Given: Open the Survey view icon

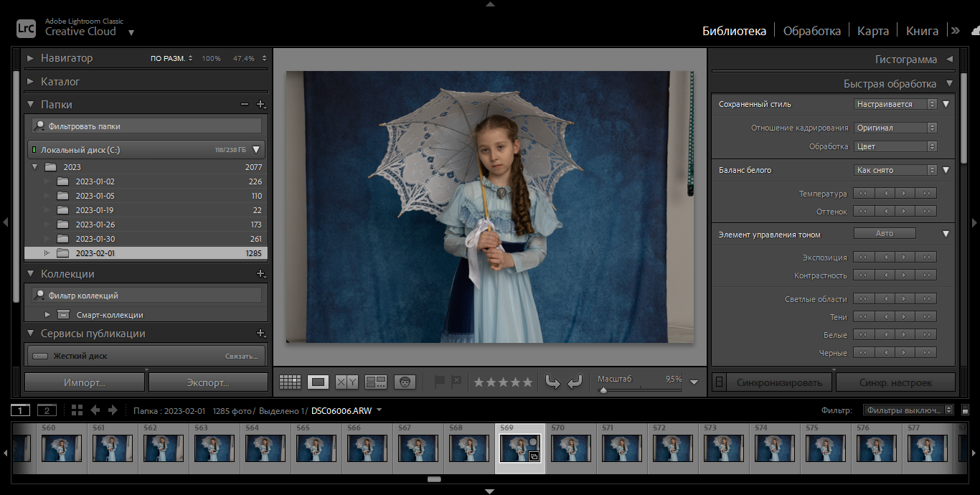Looking at the screenshot, I should tap(376, 382).
